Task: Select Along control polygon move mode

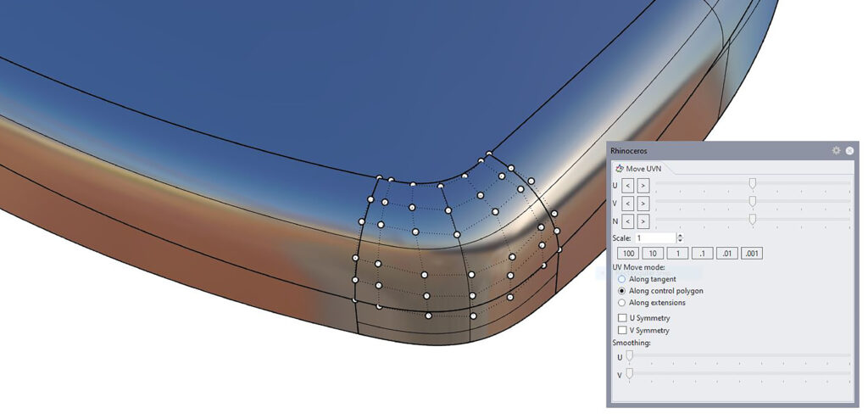Action: pyautogui.click(x=621, y=291)
